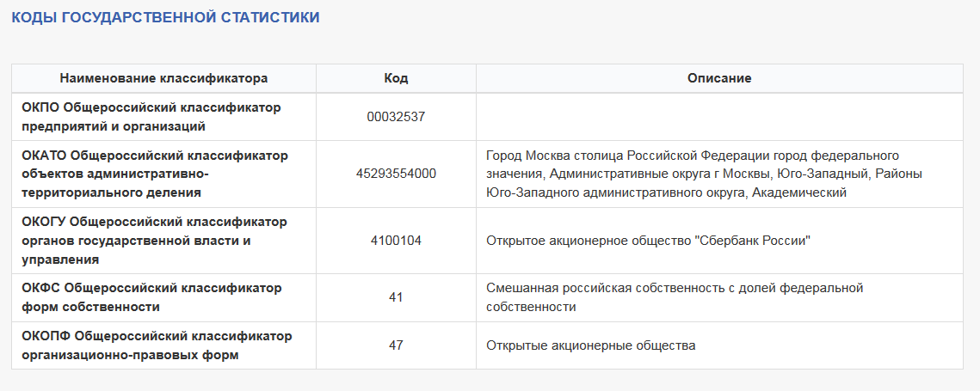Click the Наименование классификатора column header

(x=163, y=78)
